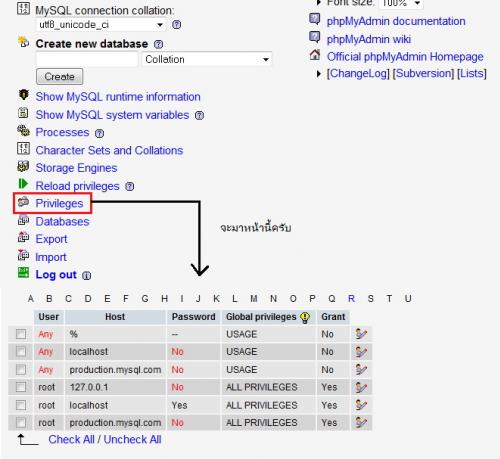
Task: Click the help icon next to Create new database
Action: 159,44
